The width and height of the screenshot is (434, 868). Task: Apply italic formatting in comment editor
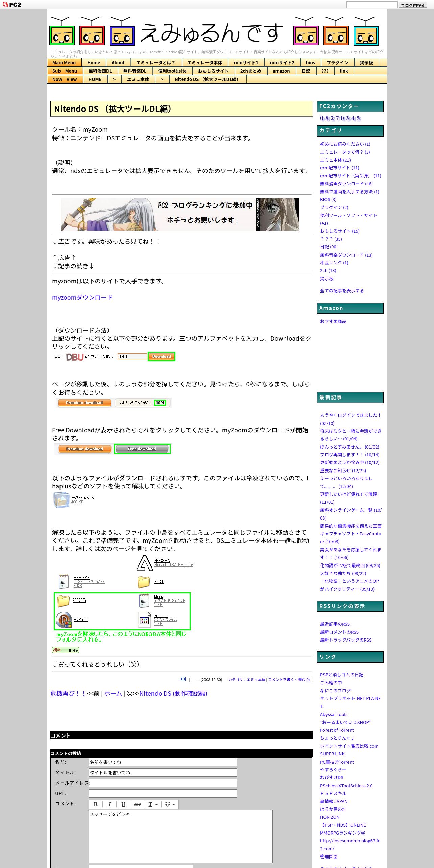[109, 804]
